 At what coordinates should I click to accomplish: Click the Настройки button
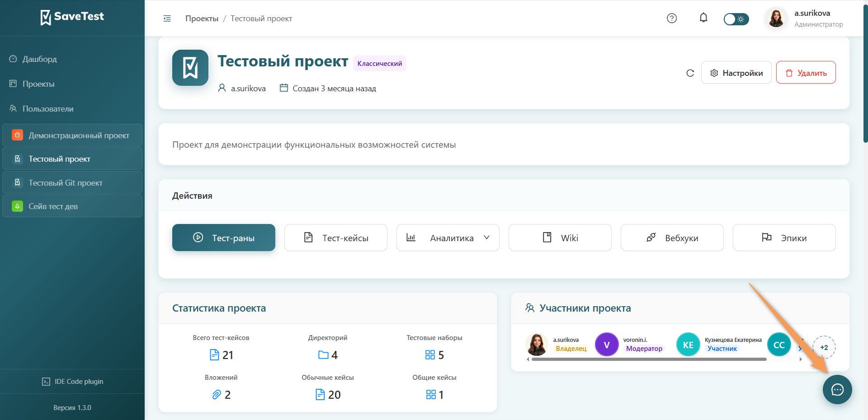(x=736, y=73)
